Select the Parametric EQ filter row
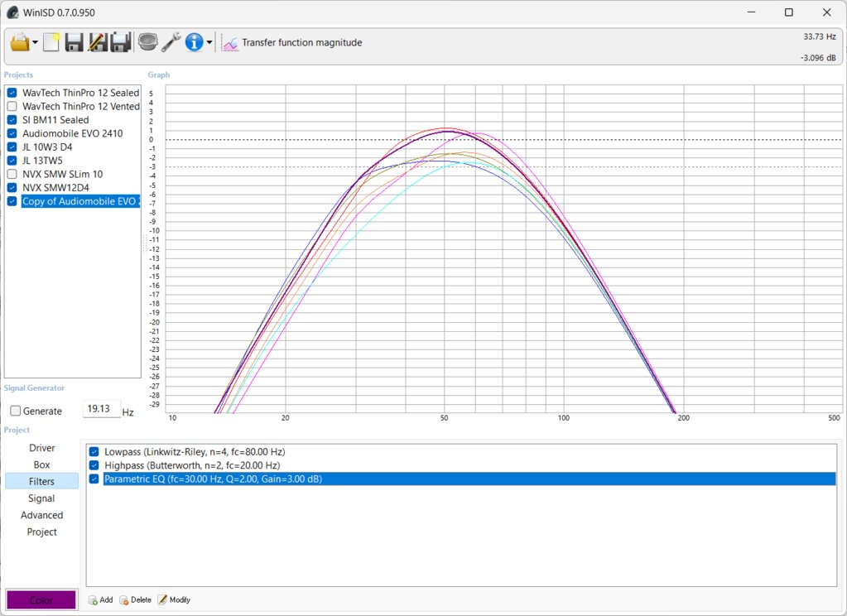847x616 pixels. click(469, 479)
